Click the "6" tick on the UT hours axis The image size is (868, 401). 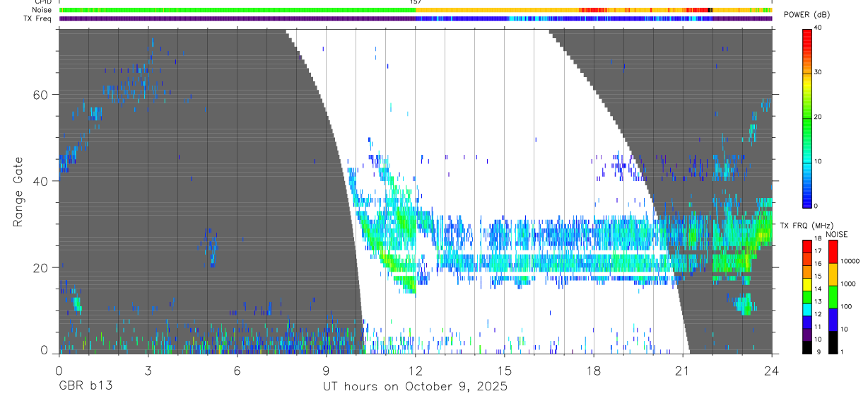tap(237, 370)
